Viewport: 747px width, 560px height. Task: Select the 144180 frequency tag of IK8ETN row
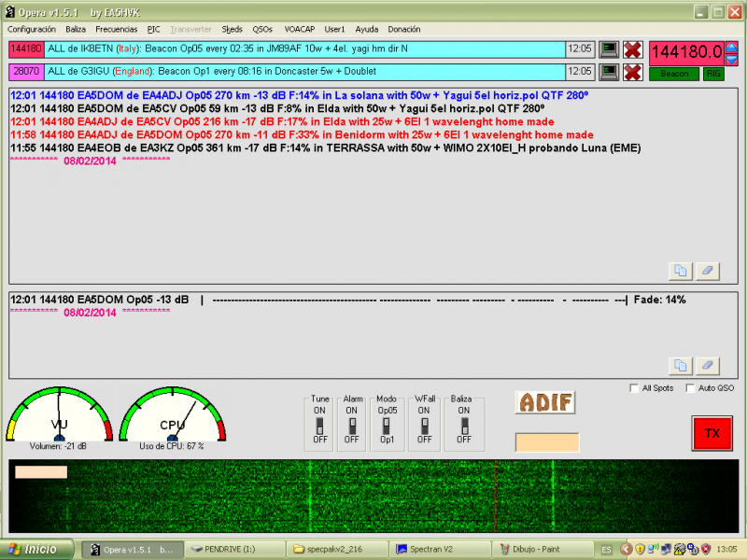tap(26, 49)
